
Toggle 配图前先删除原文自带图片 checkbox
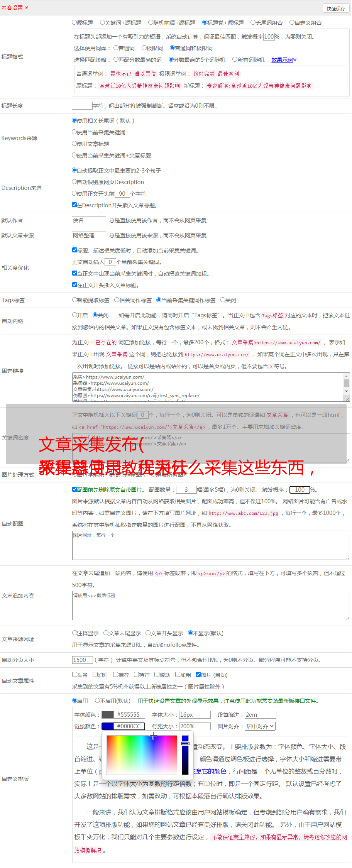(75, 489)
